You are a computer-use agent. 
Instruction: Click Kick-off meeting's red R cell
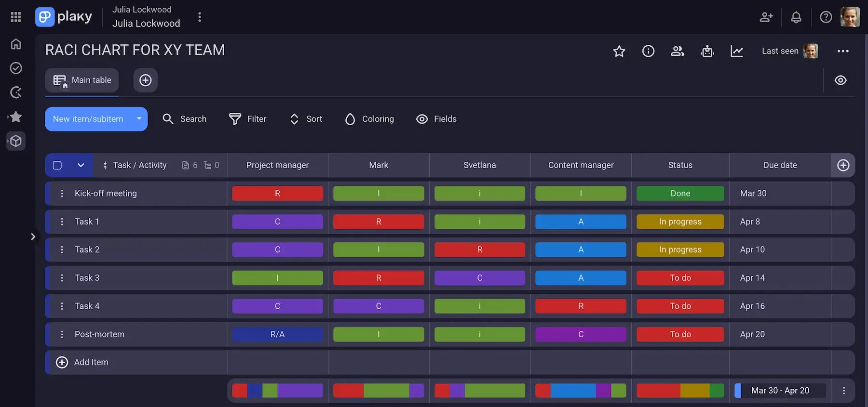[x=277, y=194]
